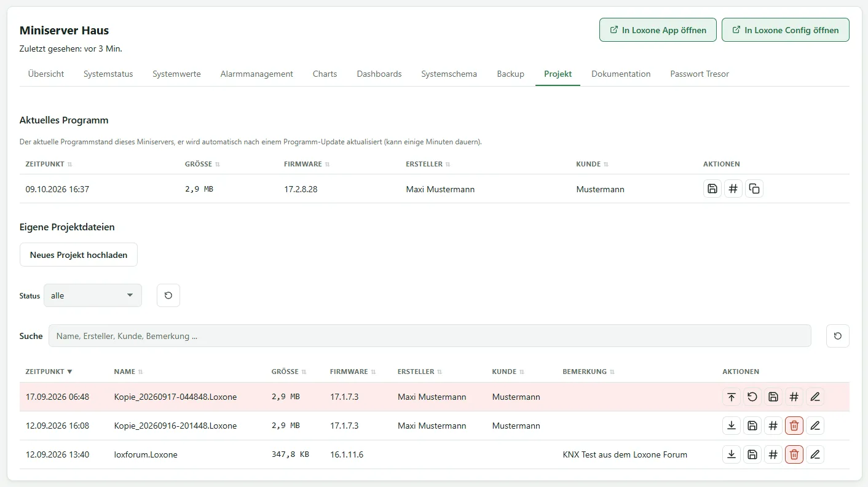Show the Systemschema tab
Viewport: 868px width, 487px height.
coord(449,74)
